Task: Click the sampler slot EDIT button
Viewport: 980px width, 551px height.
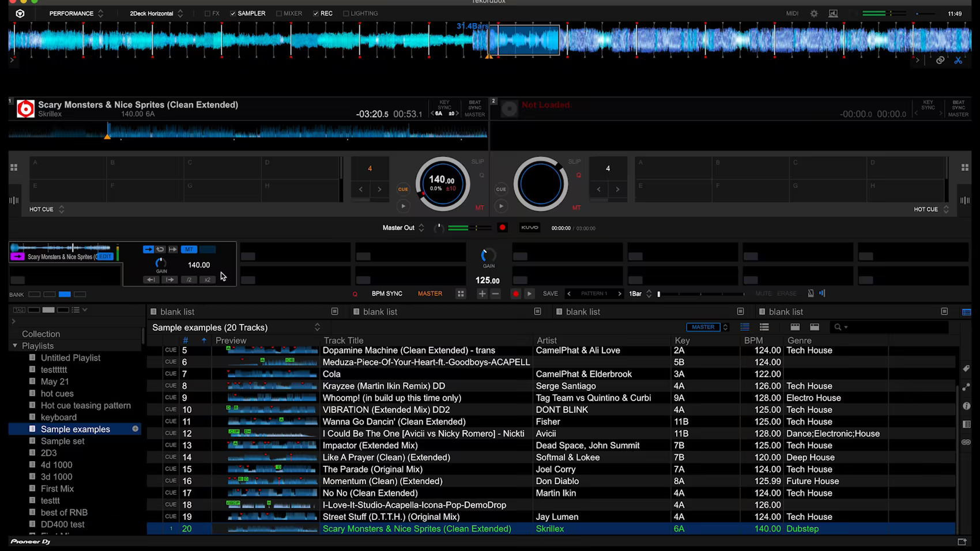Action: tap(105, 256)
